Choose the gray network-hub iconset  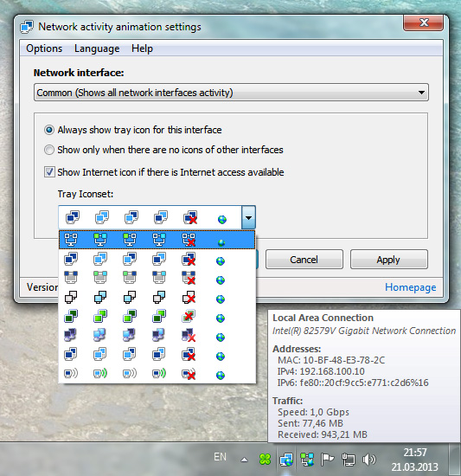tap(157, 279)
